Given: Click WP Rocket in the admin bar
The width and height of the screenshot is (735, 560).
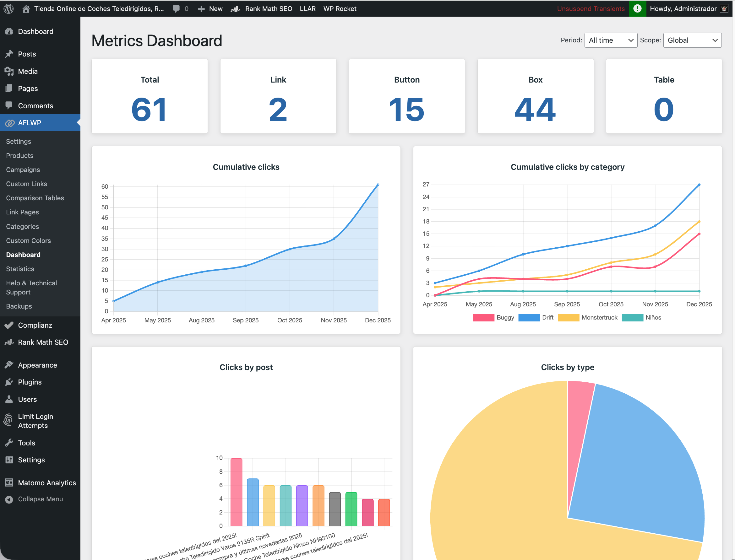Looking at the screenshot, I should (x=340, y=9).
